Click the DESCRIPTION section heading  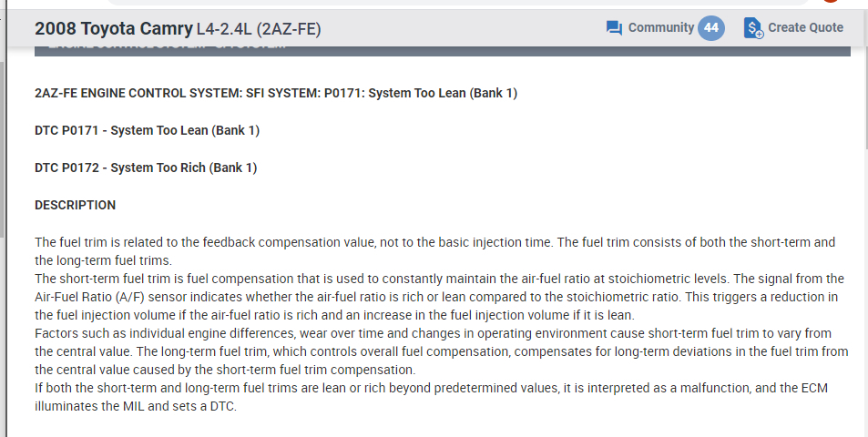(x=75, y=205)
